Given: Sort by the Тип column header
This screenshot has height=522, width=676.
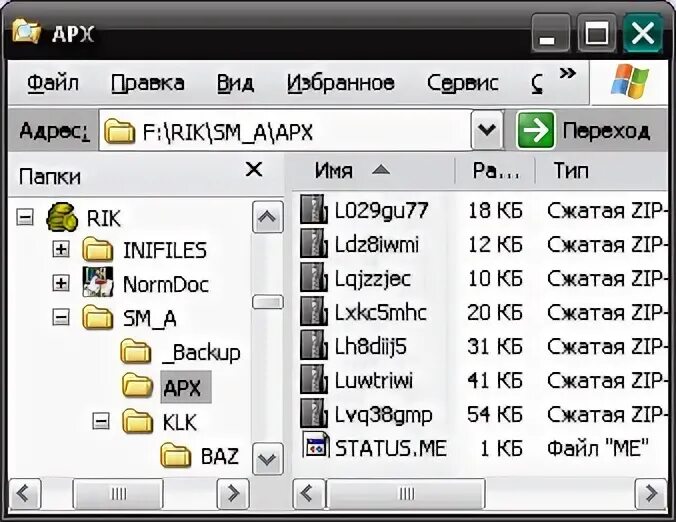Looking at the screenshot, I should click(601, 171).
